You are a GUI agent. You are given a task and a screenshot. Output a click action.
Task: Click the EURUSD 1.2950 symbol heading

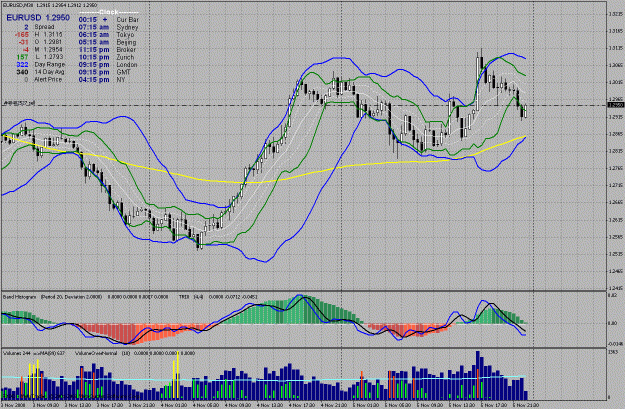pyautogui.click(x=38, y=18)
